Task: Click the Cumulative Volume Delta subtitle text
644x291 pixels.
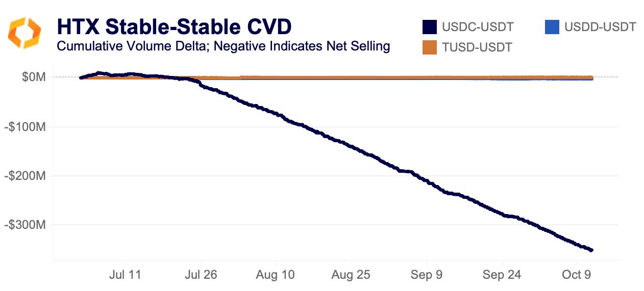Action: [224, 46]
